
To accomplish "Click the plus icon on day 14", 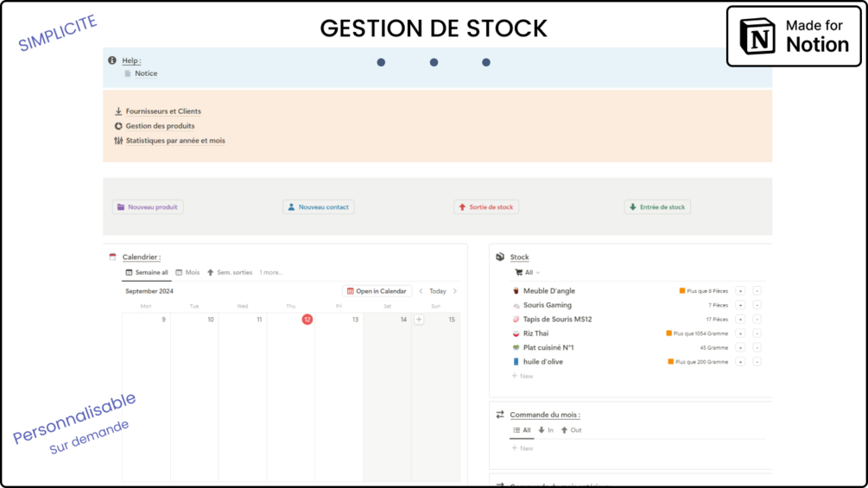I will click(419, 320).
